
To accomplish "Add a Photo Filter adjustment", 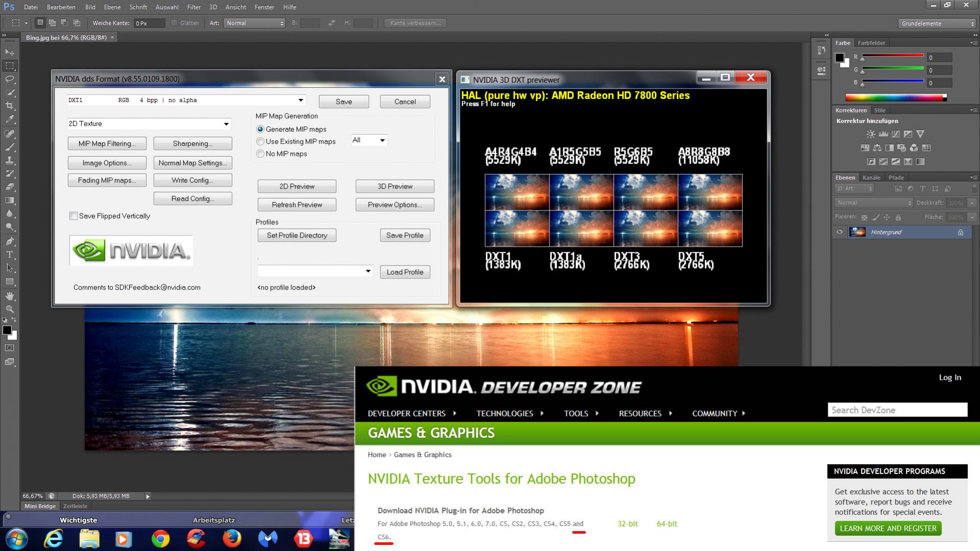I will coord(901,148).
